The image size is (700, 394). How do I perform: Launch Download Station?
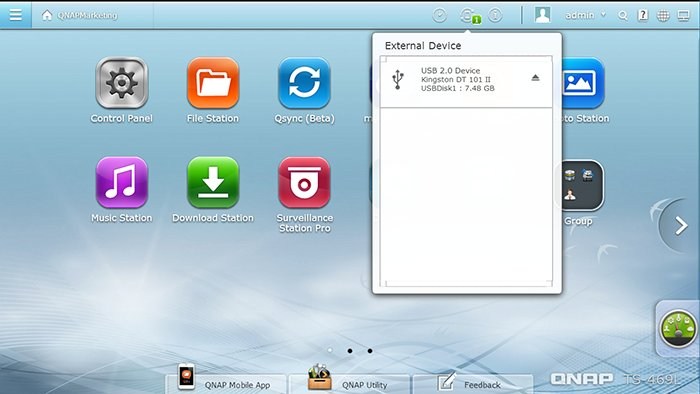point(213,182)
